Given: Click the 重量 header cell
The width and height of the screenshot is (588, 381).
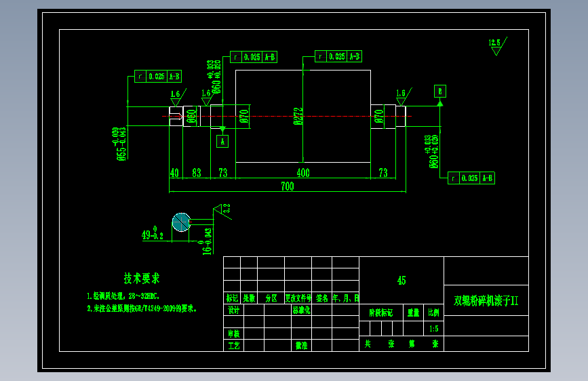Looking at the screenshot, I should [413, 313].
